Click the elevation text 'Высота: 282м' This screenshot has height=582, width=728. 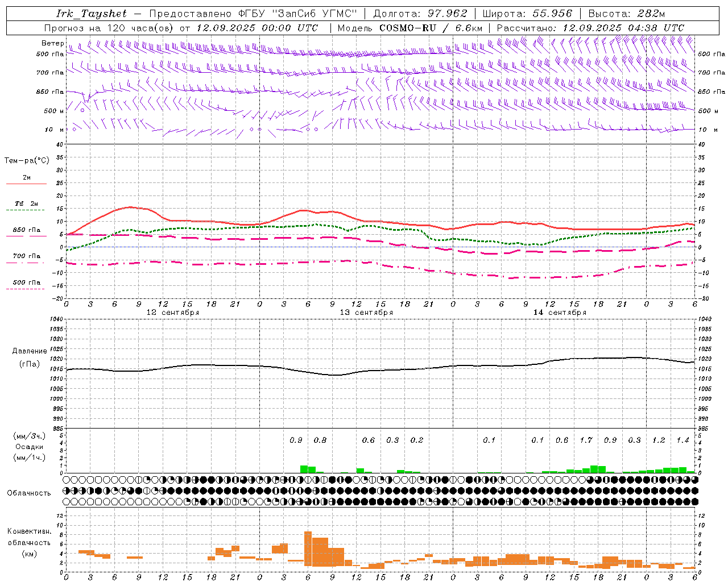point(627,14)
